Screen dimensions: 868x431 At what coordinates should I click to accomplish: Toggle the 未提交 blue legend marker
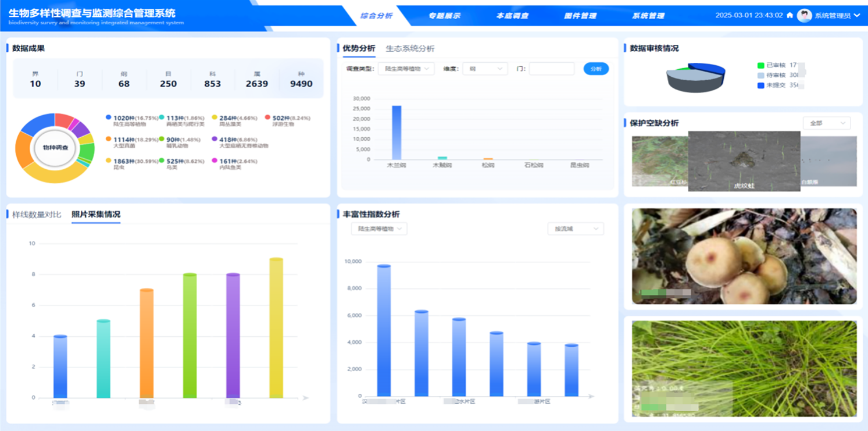click(760, 86)
